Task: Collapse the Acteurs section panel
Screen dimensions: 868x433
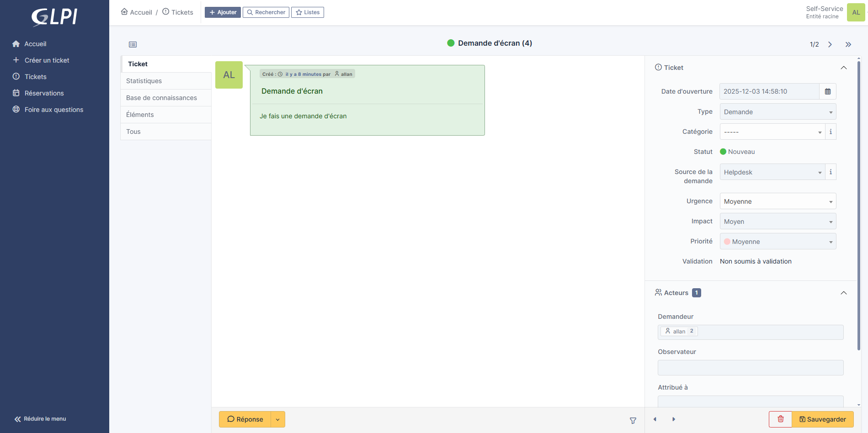Action: (x=843, y=293)
